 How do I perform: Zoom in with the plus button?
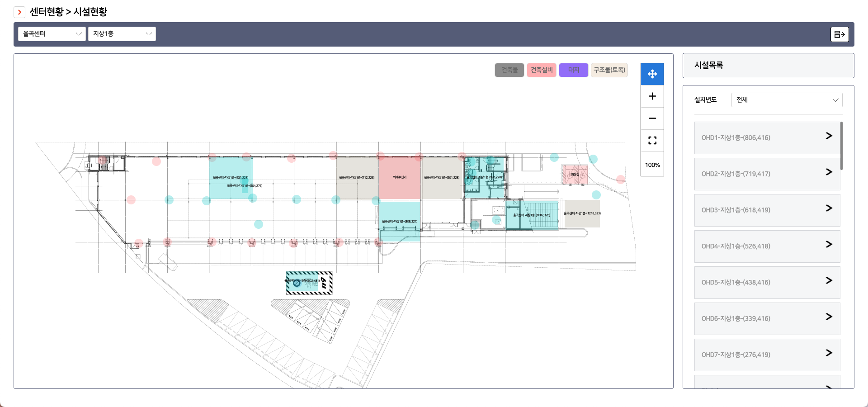(652, 96)
